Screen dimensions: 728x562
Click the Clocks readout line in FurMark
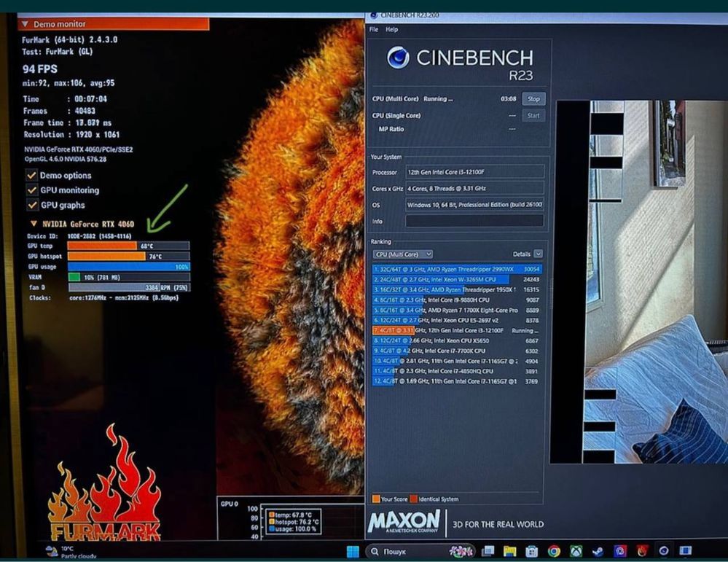(x=103, y=297)
